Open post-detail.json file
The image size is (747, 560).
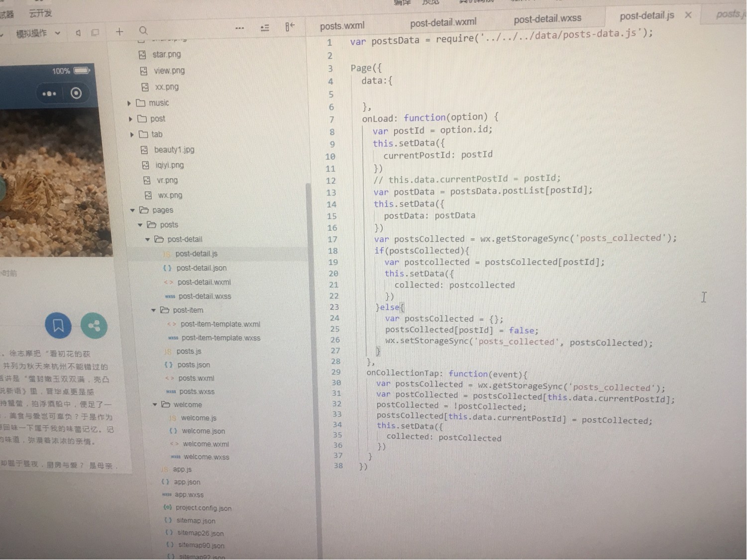195,268
